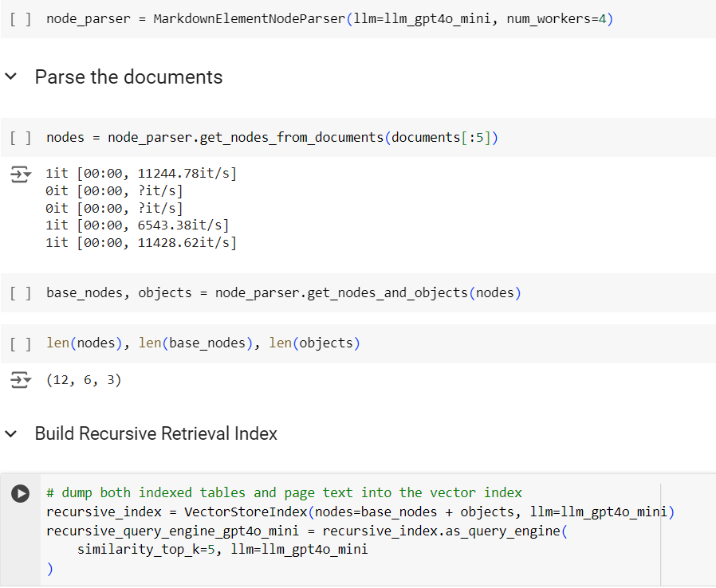Run the recursive index code cell
Viewport: 716px width, 588px height.
pyautogui.click(x=21, y=493)
